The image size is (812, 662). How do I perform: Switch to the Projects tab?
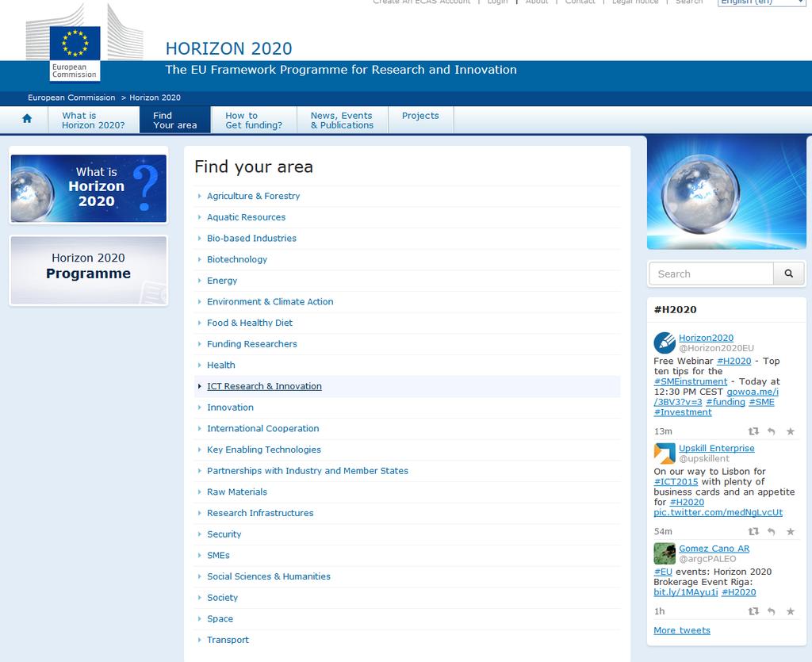pyautogui.click(x=420, y=120)
